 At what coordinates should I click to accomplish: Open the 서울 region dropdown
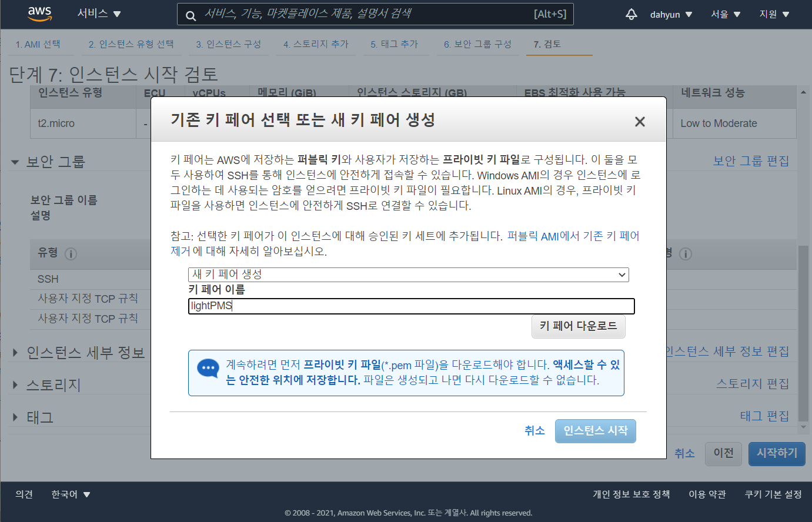[x=725, y=14]
